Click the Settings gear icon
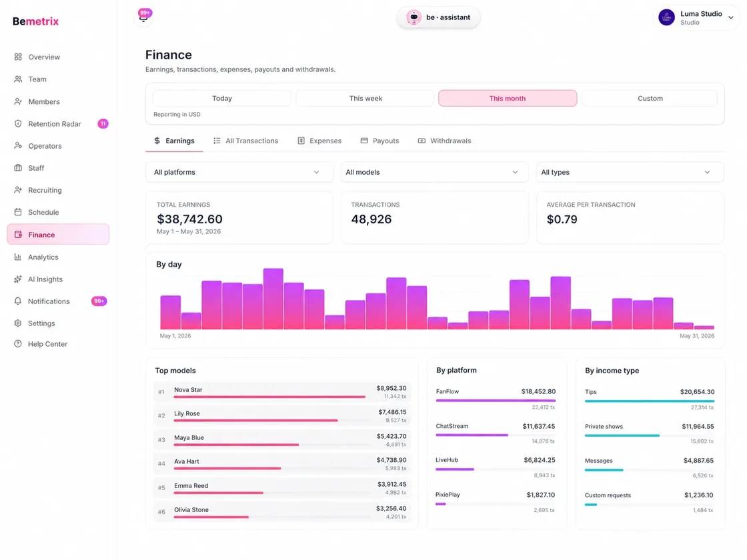Image resolution: width=747 pixels, height=560 pixels. 18,323
